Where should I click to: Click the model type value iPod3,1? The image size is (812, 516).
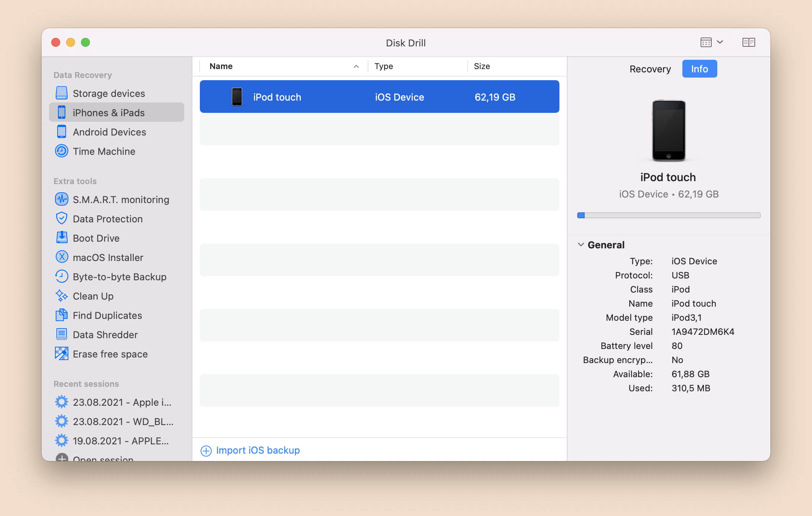(686, 317)
